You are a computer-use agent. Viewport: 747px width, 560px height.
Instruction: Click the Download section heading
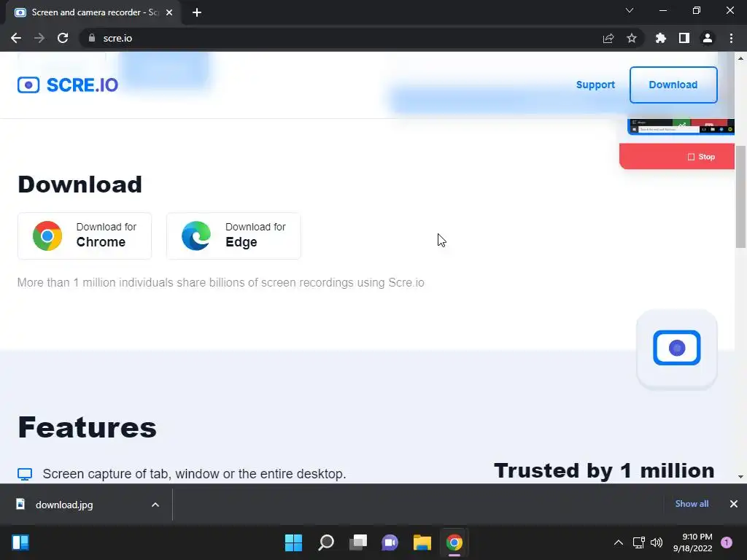[80, 184]
